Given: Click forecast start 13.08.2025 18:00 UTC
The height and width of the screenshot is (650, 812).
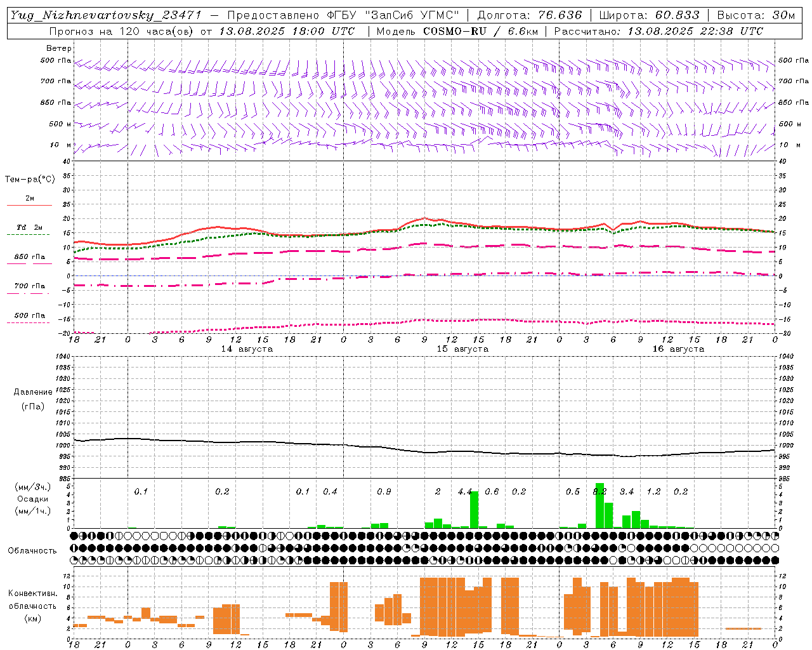Looking at the screenshot, I should pyautogui.click(x=287, y=31).
